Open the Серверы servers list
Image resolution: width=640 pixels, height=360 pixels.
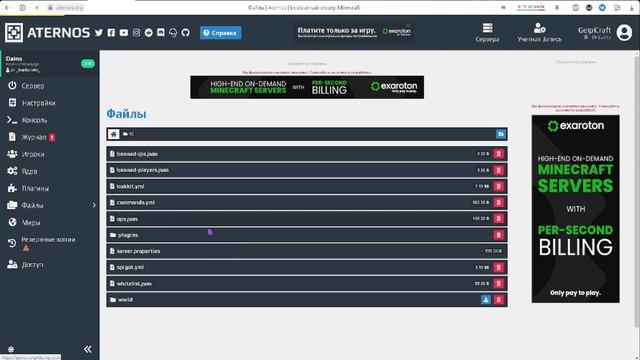tap(487, 33)
